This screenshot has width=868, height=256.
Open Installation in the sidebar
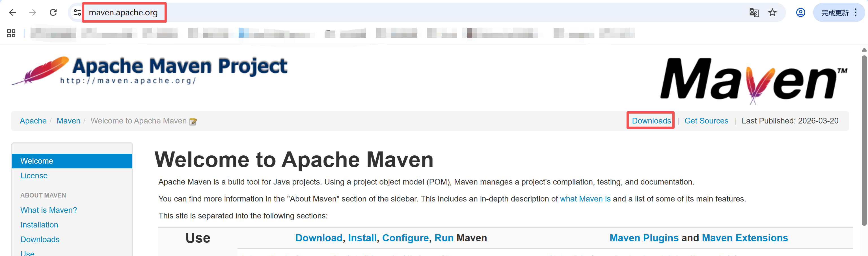tap(39, 225)
